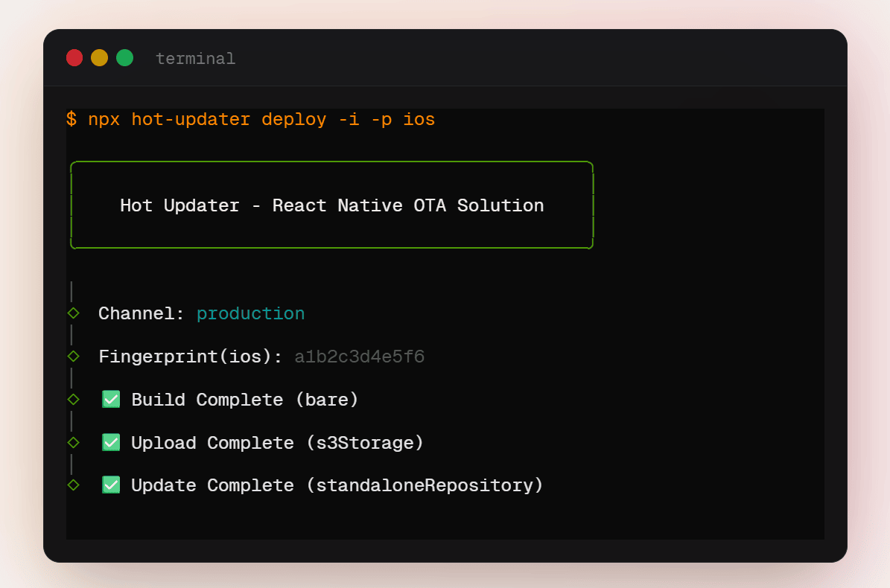Image resolution: width=890 pixels, height=588 pixels.
Task: Click the orange $ prompt symbol
Action: (71, 119)
